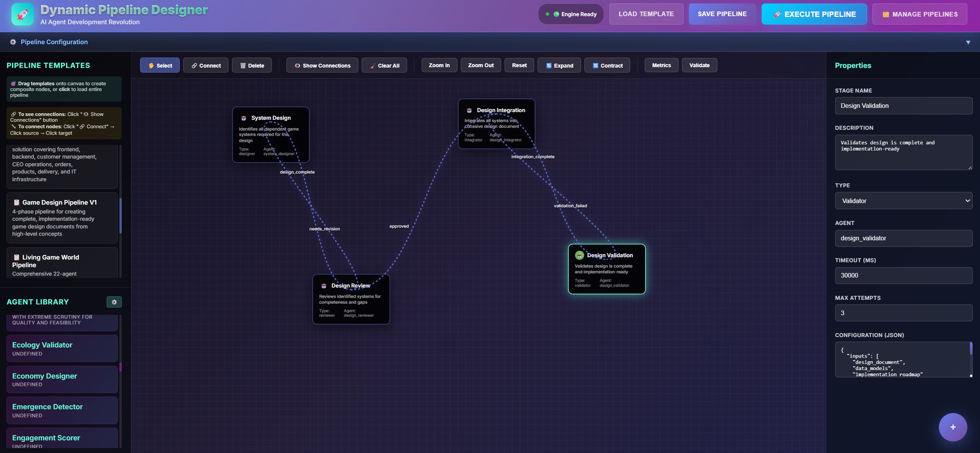
Task: Validate the current pipeline
Action: click(699, 65)
